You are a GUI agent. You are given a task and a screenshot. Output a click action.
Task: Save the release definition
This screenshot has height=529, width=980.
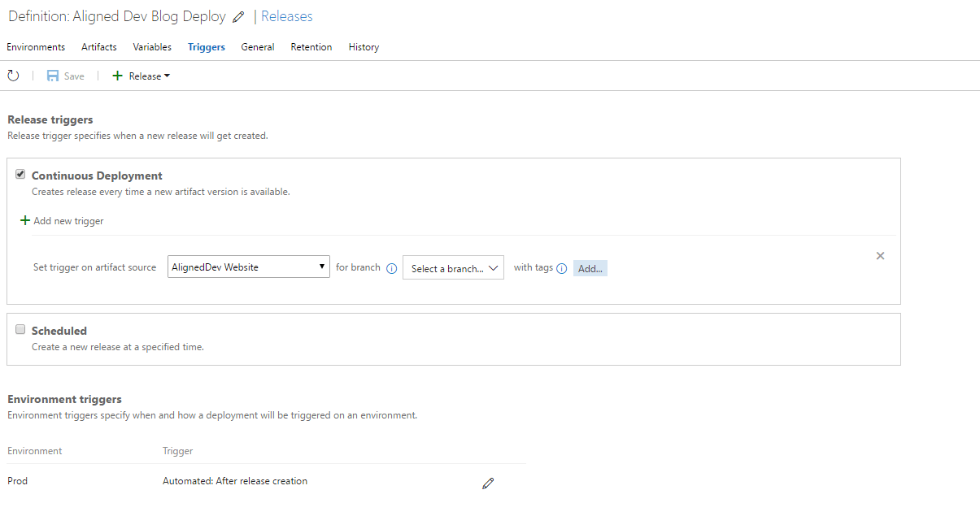point(64,76)
